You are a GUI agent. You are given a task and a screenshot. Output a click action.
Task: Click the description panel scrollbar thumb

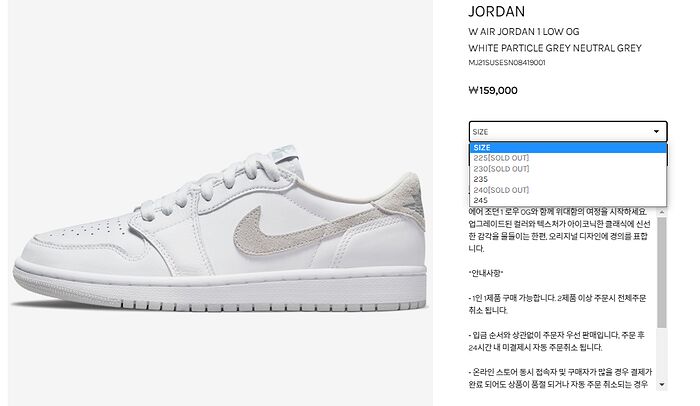662,272
